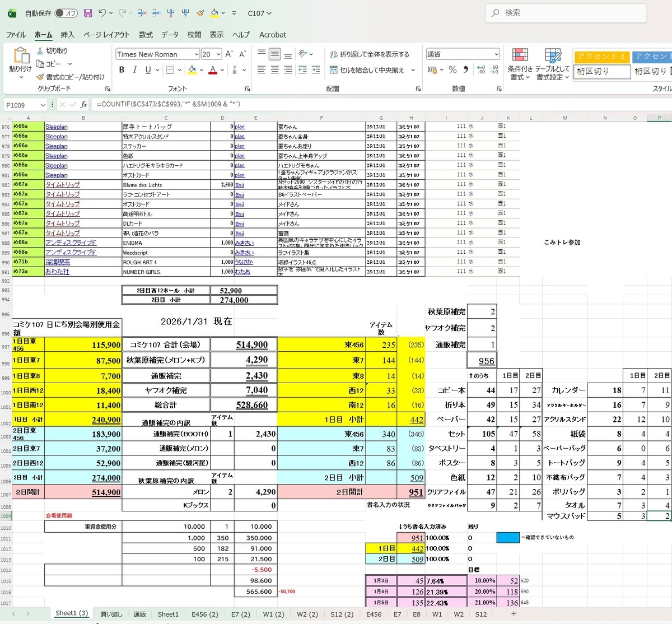This screenshot has height=624, width=672.
Task: Apply red font color A icon
Action: pos(213,70)
